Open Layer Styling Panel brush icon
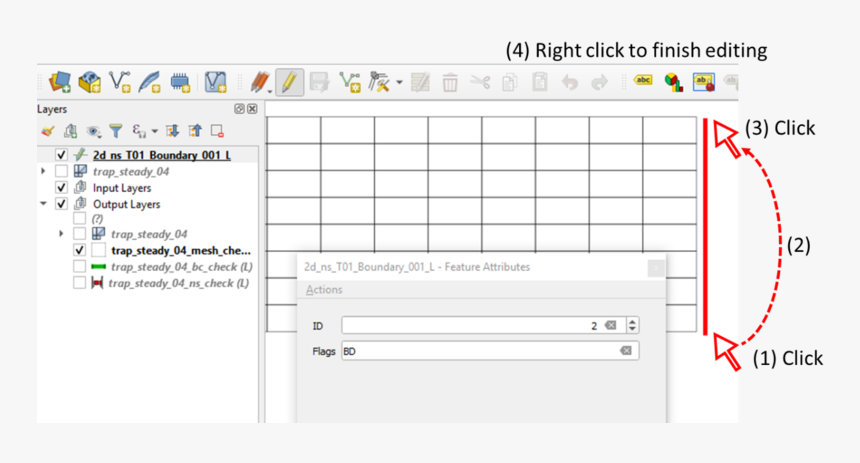The height and width of the screenshot is (463, 860). (x=48, y=131)
